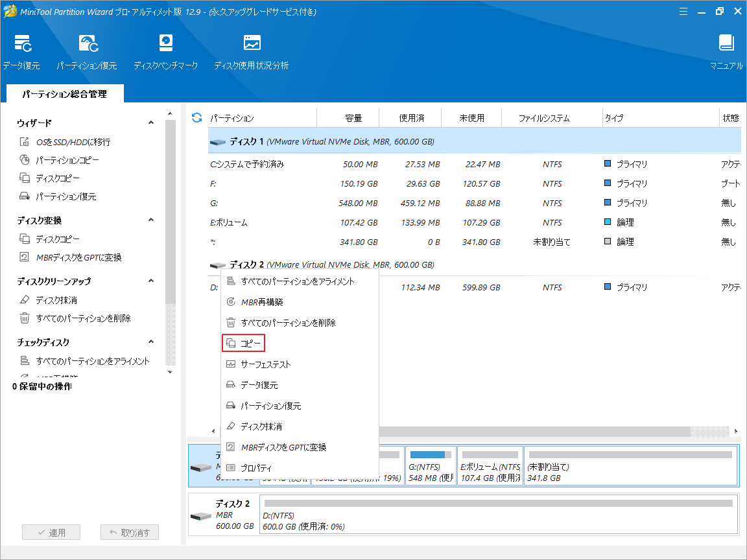Click パーティション復元 icon in sidebar wizard list

tap(24, 196)
